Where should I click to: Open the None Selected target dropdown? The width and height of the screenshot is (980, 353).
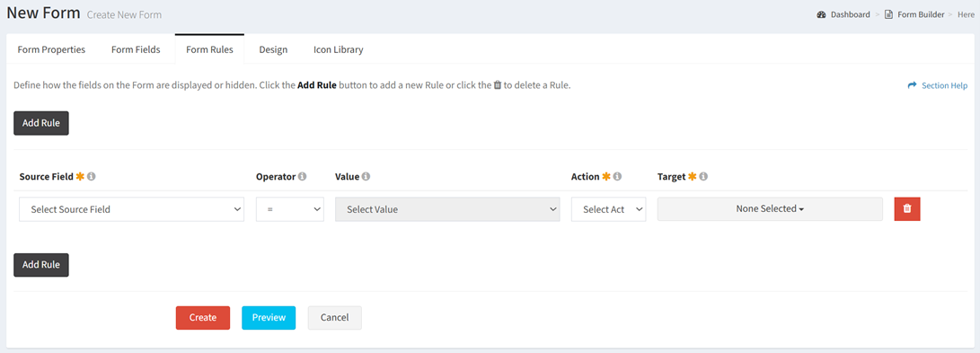[770, 209]
